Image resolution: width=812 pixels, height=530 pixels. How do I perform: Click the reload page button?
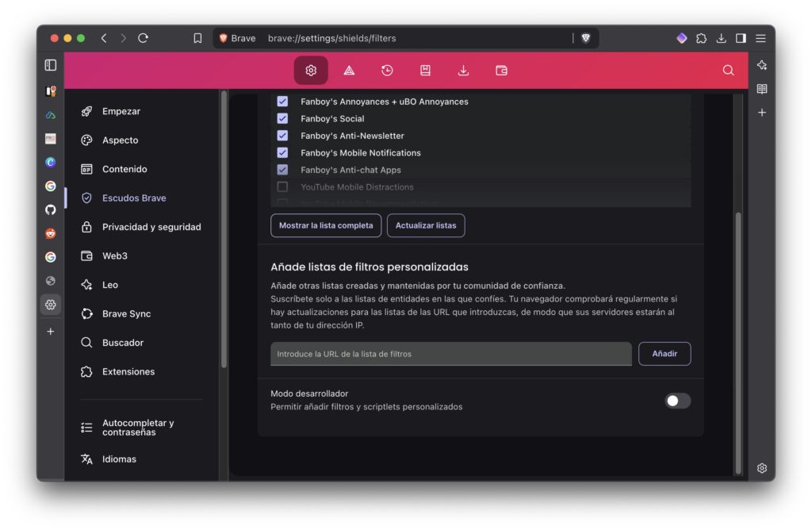tap(144, 38)
